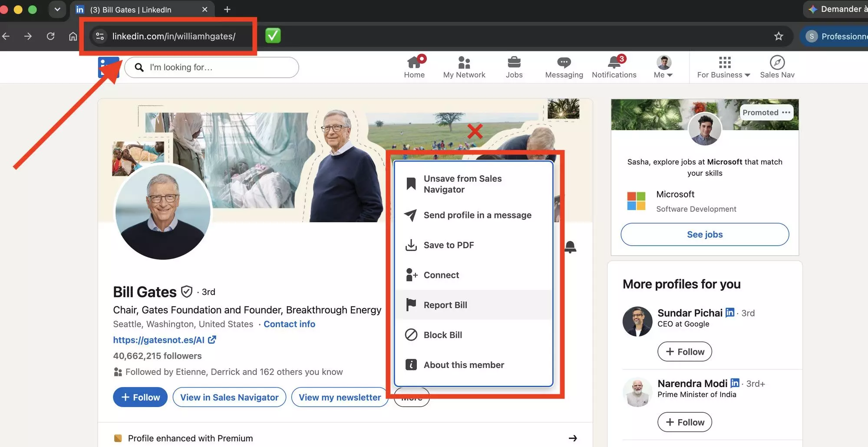Open Narendra Modi profile name
This screenshot has height=447, width=868.
[x=693, y=384]
